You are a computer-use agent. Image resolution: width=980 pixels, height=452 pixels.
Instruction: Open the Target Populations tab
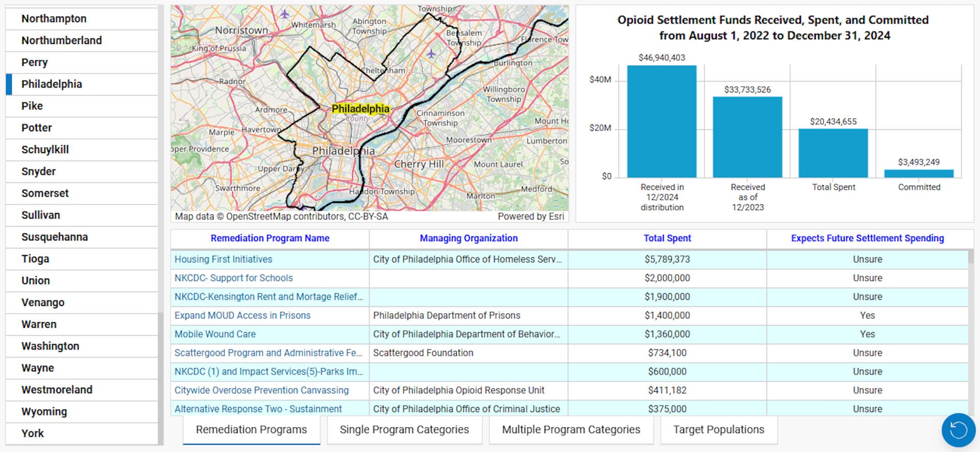click(718, 430)
